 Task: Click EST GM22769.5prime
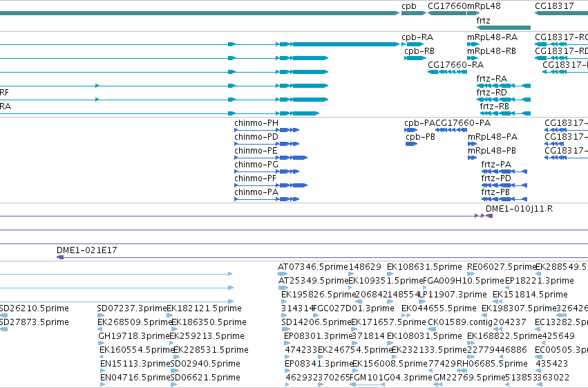click(437, 385)
